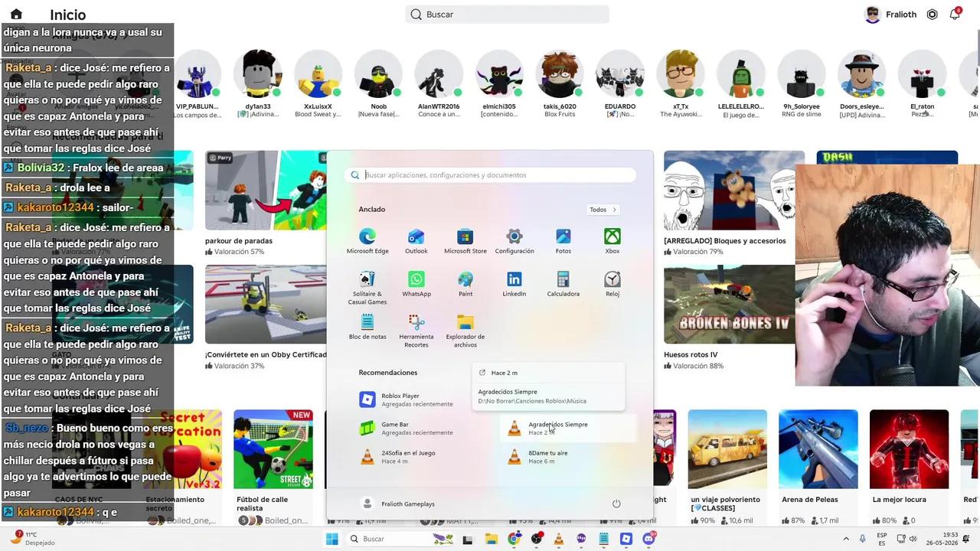Open Arena de Peleas game card
Image resolution: width=980 pixels, height=551 pixels.
[818, 449]
